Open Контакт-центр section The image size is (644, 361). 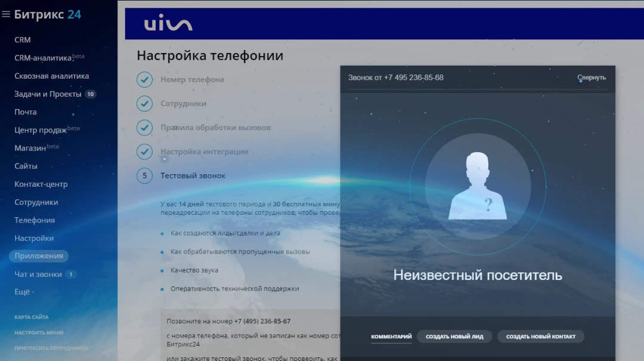(x=41, y=184)
